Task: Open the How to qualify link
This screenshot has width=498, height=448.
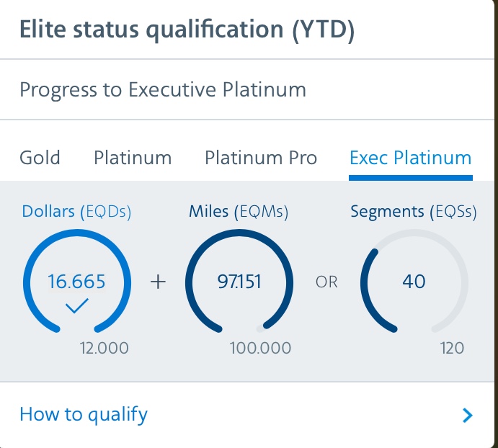Action: pyautogui.click(x=84, y=415)
